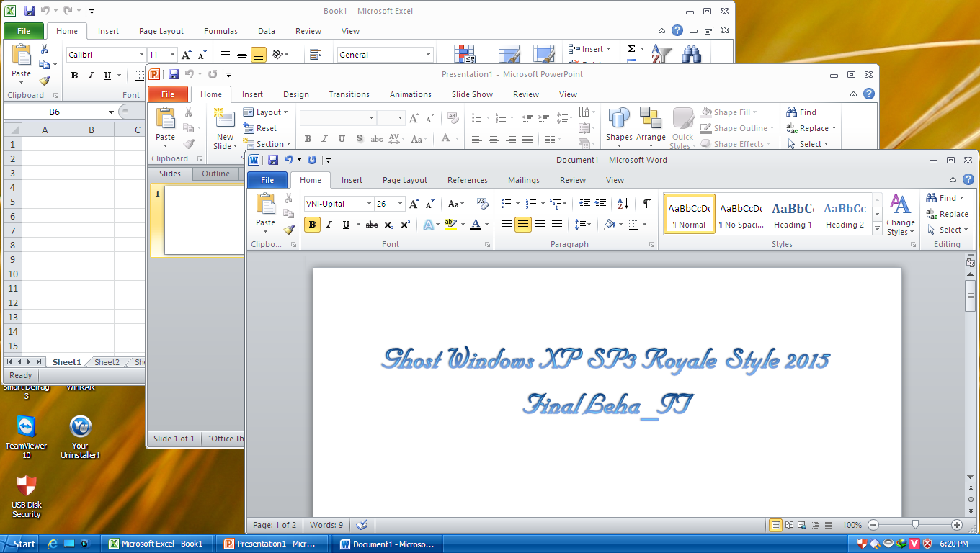980x553 pixels.
Task: Toggle Center alignment in the Word ribbon
Action: 523,225
